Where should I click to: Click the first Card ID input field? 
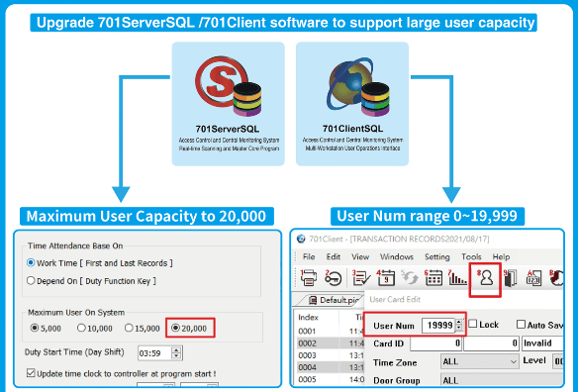[436, 343]
